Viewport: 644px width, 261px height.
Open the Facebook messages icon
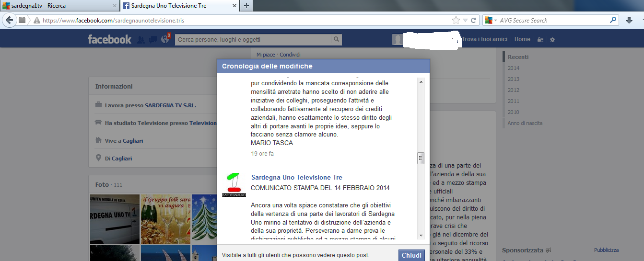tap(153, 39)
